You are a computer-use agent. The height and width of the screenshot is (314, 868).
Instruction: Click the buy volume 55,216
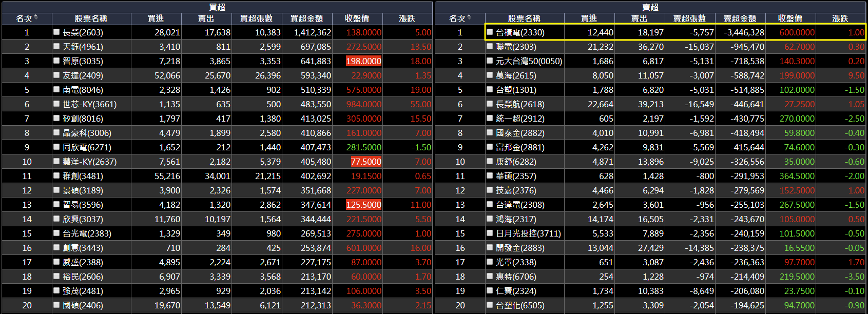pos(167,176)
